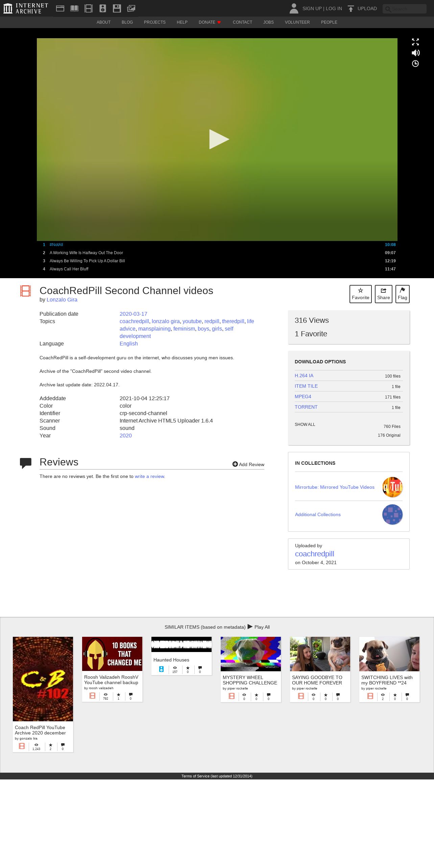Open Haunted Houses item
This screenshot has width=434, height=868.
pyautogui.click(x=171, y=660)
